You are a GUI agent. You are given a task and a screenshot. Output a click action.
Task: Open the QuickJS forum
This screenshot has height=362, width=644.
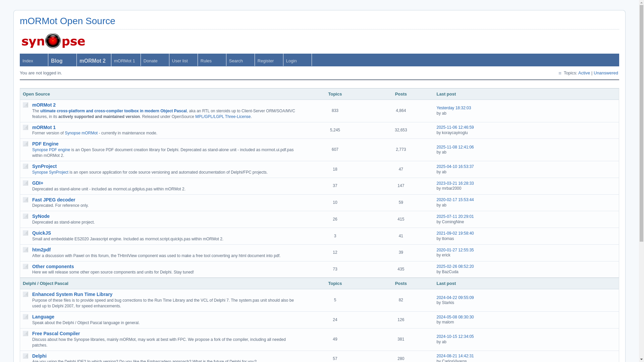[x=42, y=233]
